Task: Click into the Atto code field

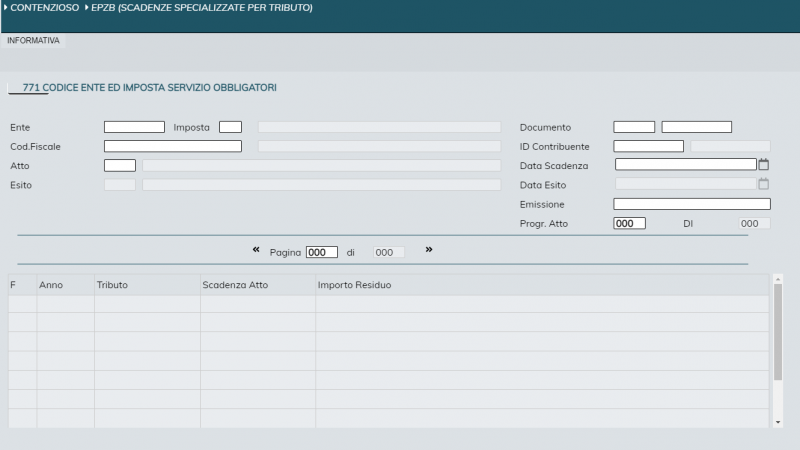Action: [119, 165]
